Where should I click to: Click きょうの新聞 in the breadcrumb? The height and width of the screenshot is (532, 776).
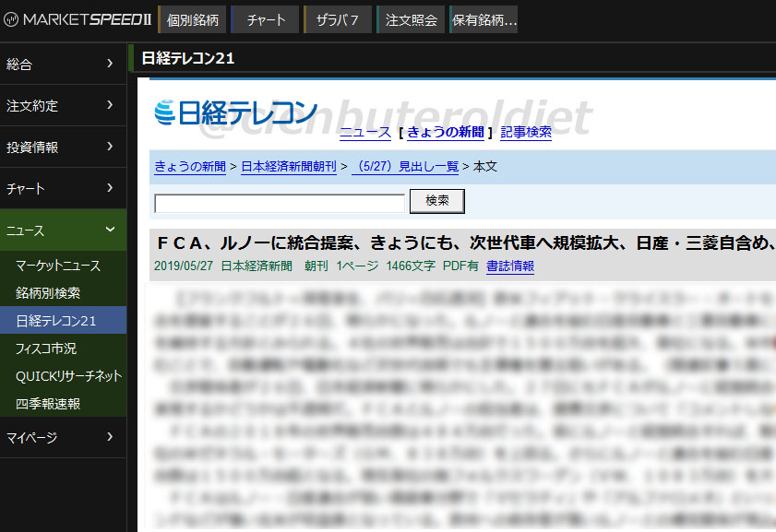point(190,167)
